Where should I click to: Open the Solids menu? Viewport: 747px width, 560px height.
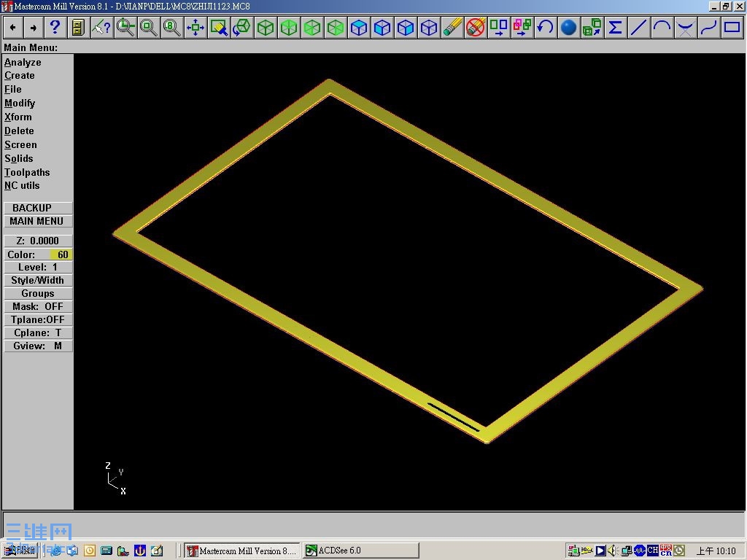tap(18, 158)
